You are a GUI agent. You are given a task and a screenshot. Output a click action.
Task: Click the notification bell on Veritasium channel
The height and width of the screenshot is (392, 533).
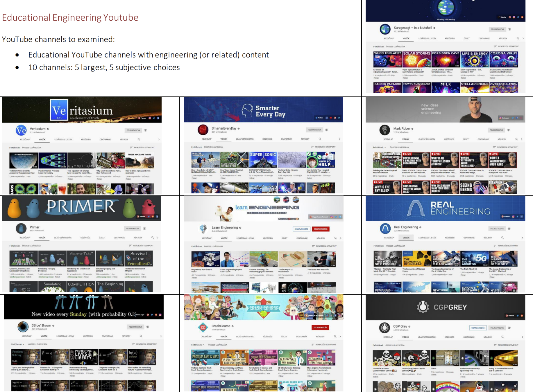146,130
